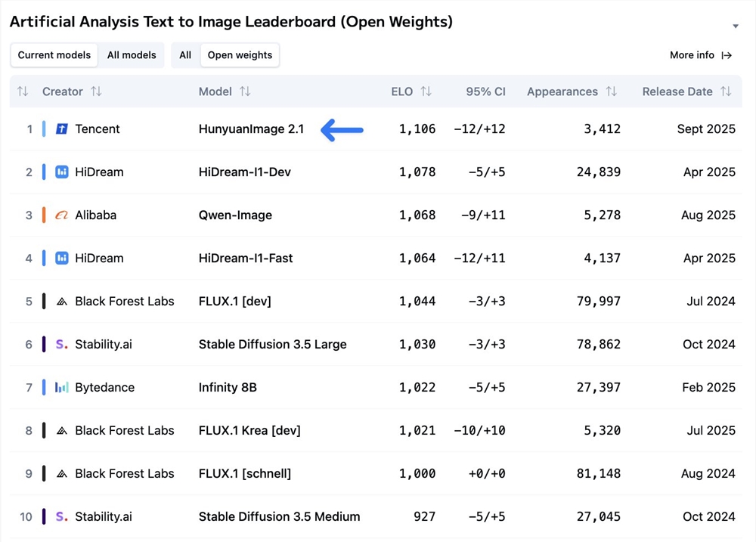Sort by Appearances using sort arrows
The width and height of the screenshot is (756, 542).
coord(611,91)
